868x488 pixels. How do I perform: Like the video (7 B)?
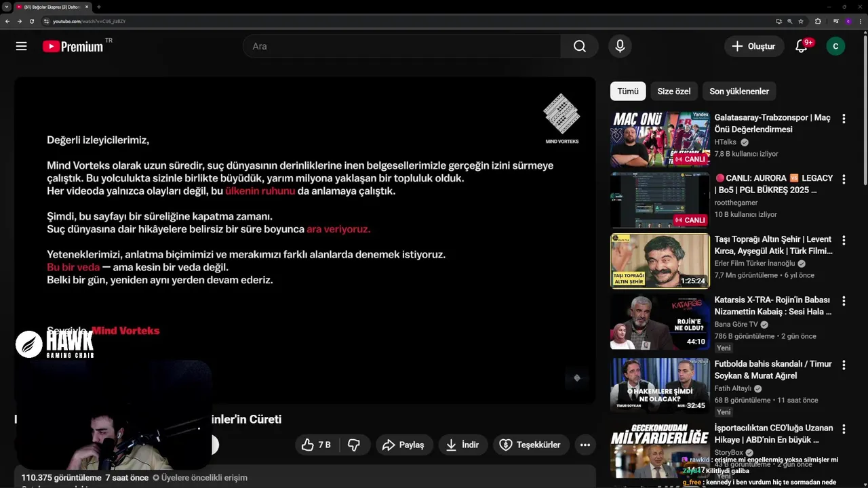click(x=315, y=445)
